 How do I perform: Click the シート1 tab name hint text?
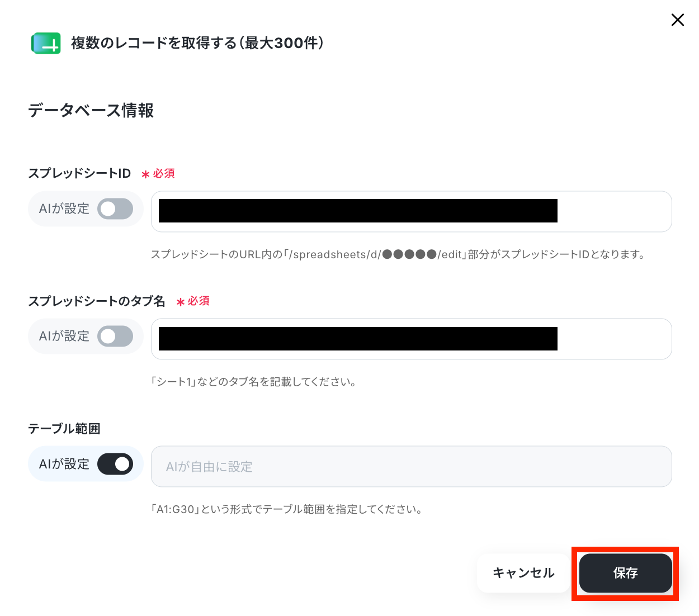point(254,382)
